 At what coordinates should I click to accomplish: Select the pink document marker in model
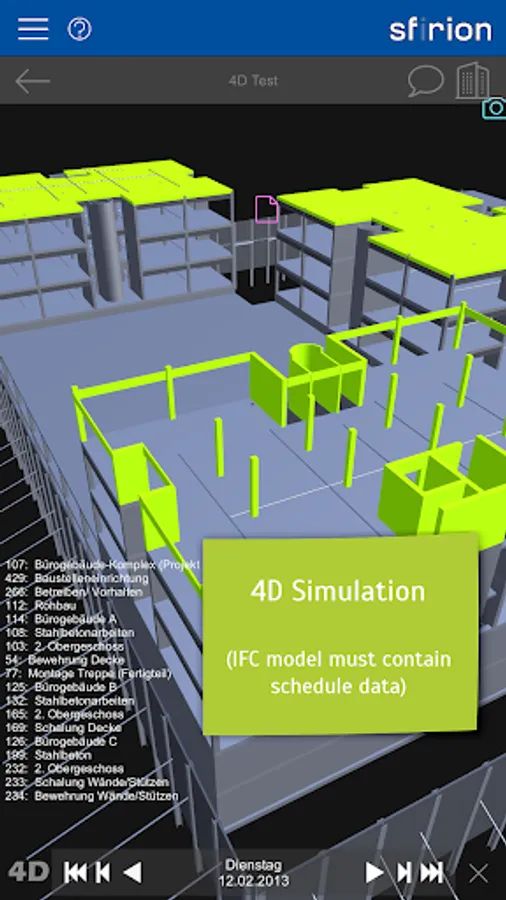(x=267, y=209)
